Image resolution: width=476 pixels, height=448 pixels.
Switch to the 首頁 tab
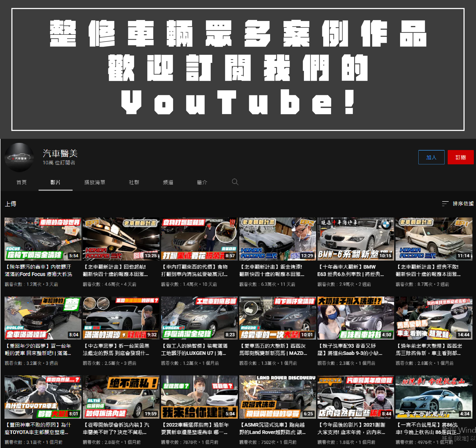pyautogui.click(x=21, y=182)
